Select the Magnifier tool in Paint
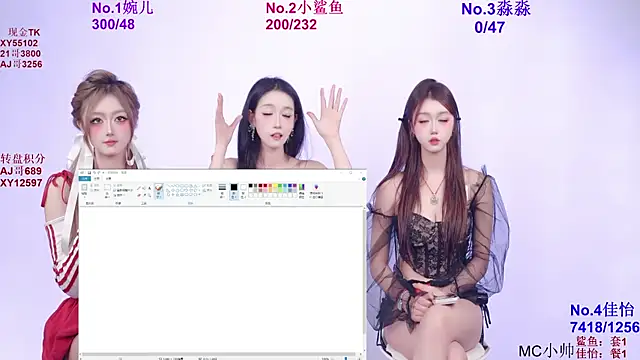 (149, 196)
